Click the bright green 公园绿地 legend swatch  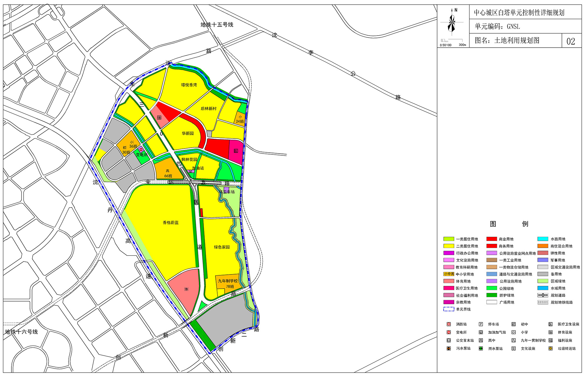click(x=492, y=288)
